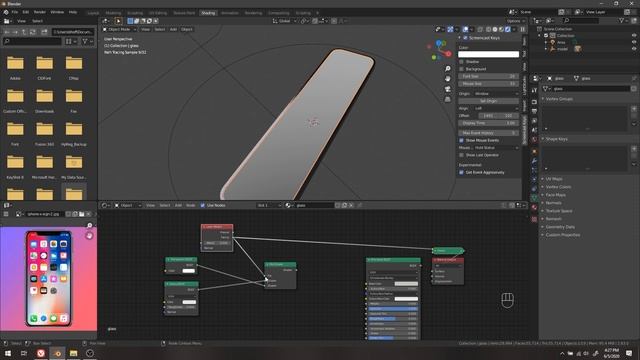Enable the Shadow checkbox
Viewport: 640px width, 360px height.
(462, 62)
